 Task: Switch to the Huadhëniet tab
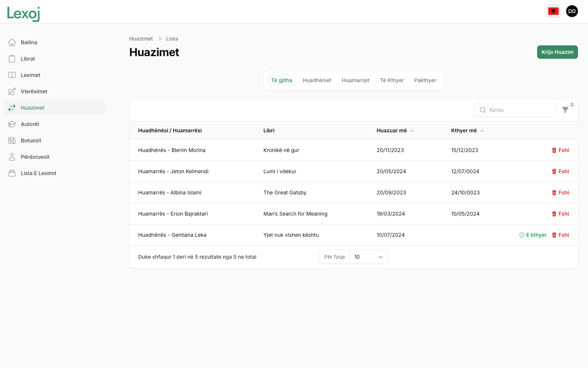pos(317,80)
